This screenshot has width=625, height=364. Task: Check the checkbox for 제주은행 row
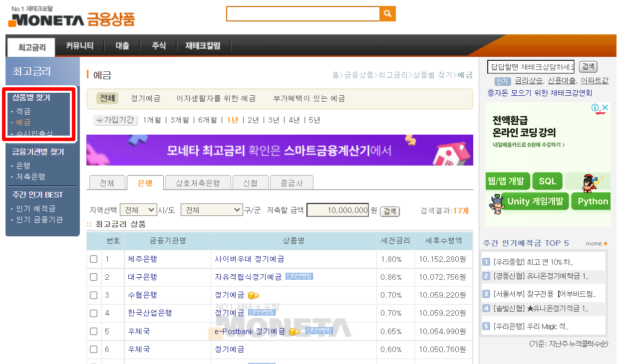pyautogui.click(x=94, y=258)
